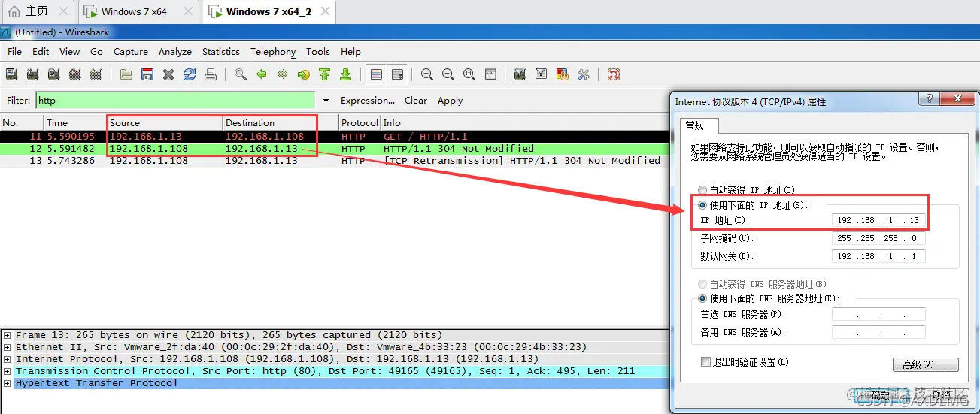Close the capture file with X icon
This screenshot has height=414, width=980.
tap(168, 74)
